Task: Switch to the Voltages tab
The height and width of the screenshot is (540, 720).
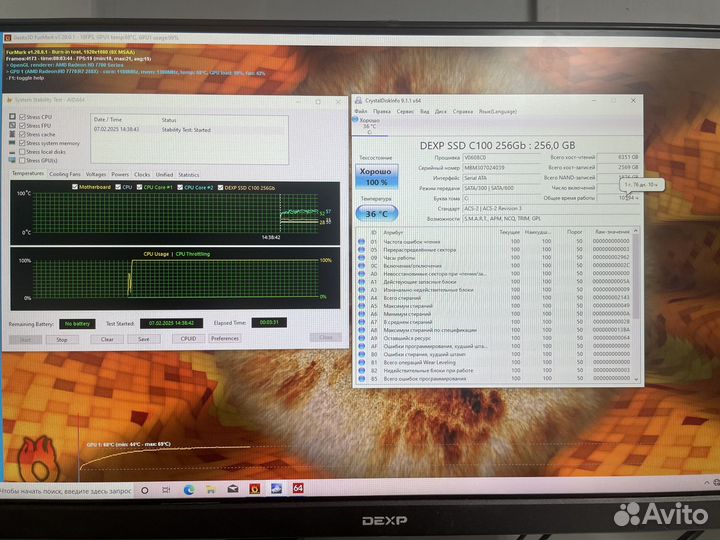Action: pyautogui.click(x=96, y=174)
